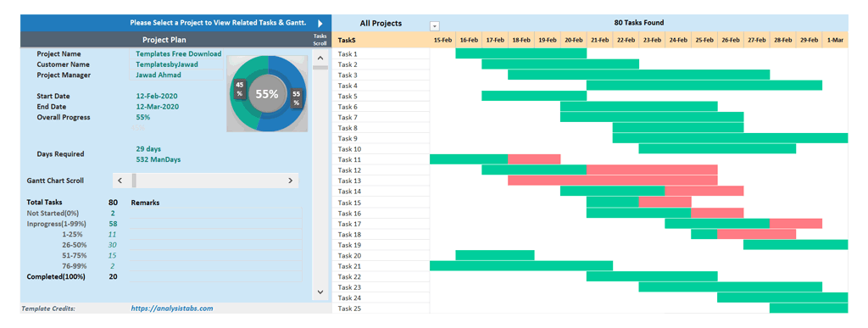Click the Gantt Chart Scroll right arrow
868x328 pixels.
(290, 181)
